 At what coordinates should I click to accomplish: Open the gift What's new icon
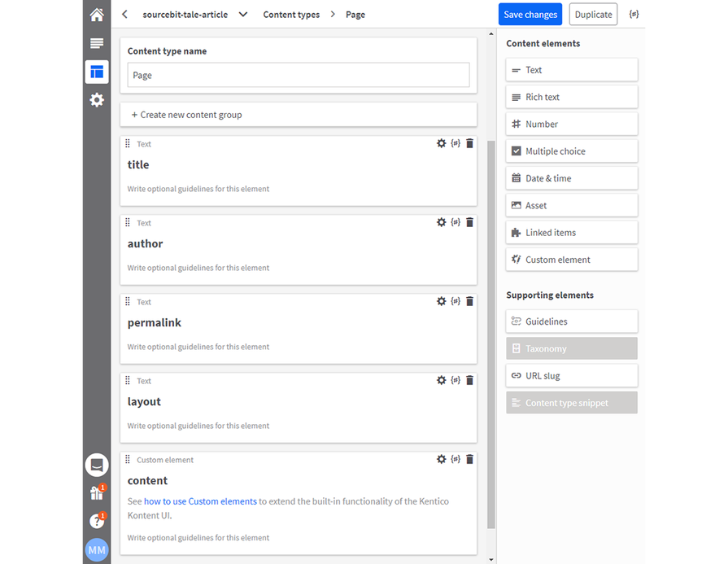pyautogui.click(x=97, y=493)
